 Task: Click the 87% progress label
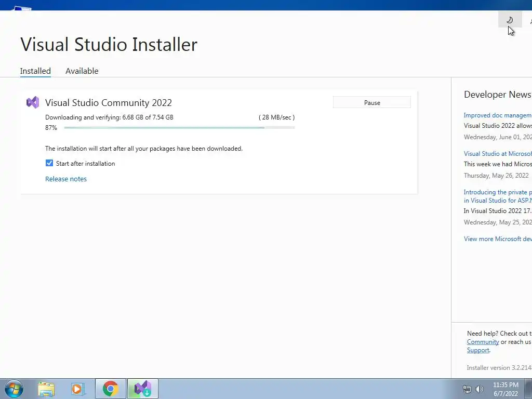[51, 128]
